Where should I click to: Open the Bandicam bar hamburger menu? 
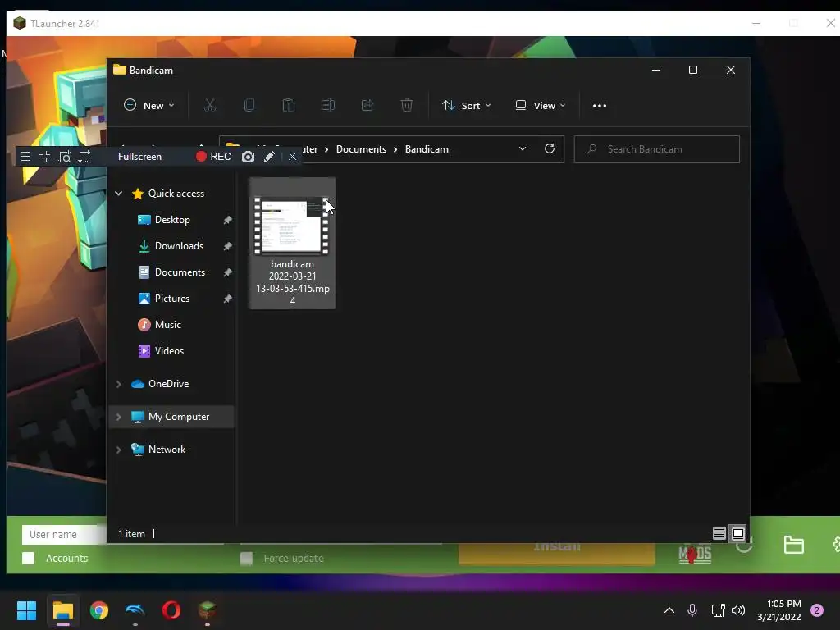pyautogui.click(x=25, y=157)
